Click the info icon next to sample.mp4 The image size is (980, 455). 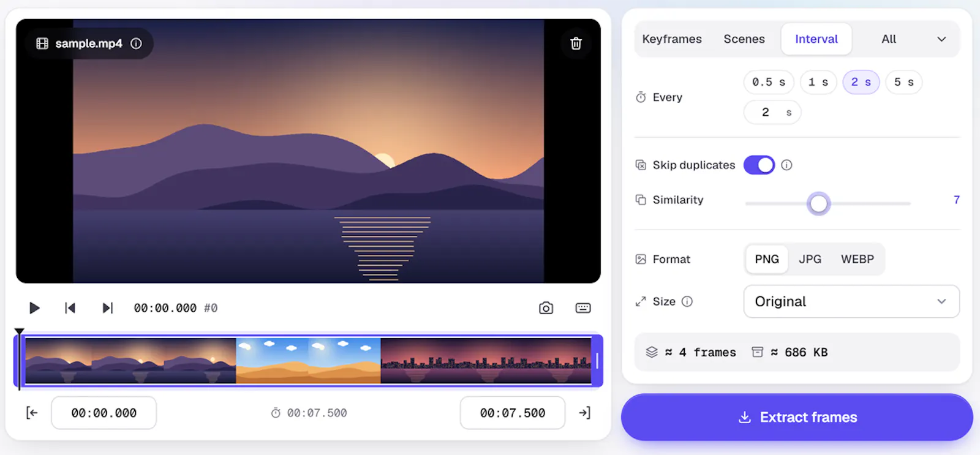tap(136, 43)
